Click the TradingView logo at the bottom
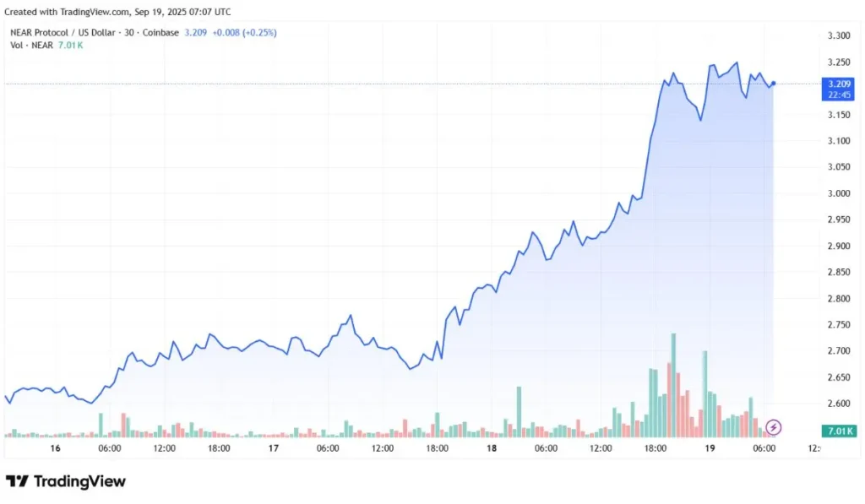 66,481
